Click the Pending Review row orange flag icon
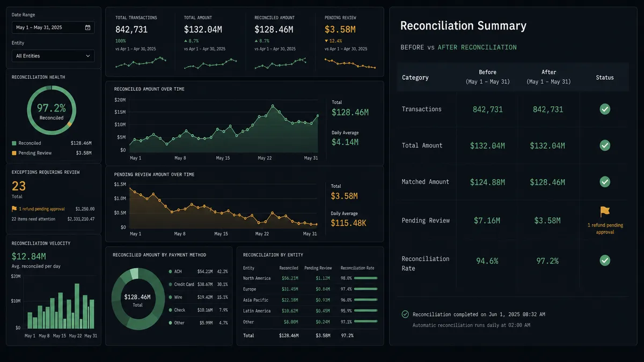Image resolution: width=644 pixels, height=362 pixels. pyautogui.click(x=605, y=212)
